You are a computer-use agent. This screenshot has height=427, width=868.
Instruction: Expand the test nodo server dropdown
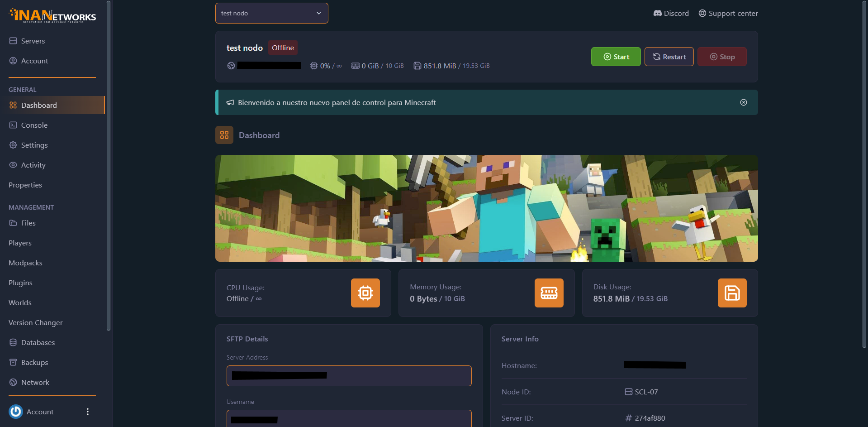point(271,13)
